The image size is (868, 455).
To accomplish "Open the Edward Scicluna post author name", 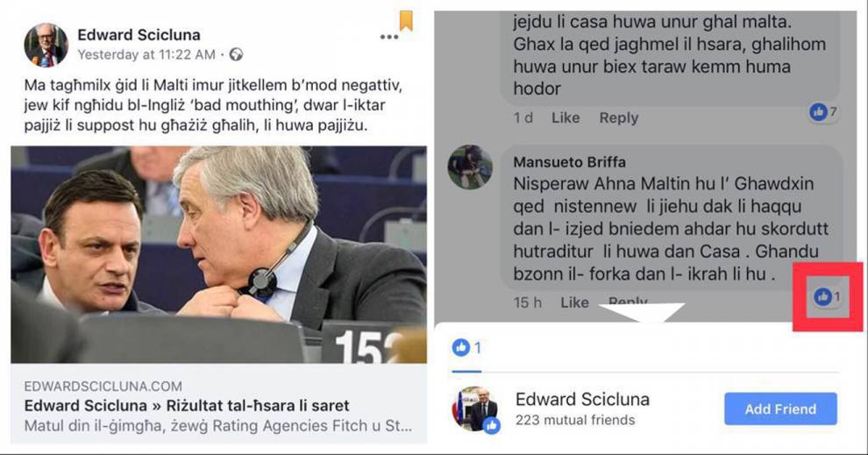I will 139,35.
